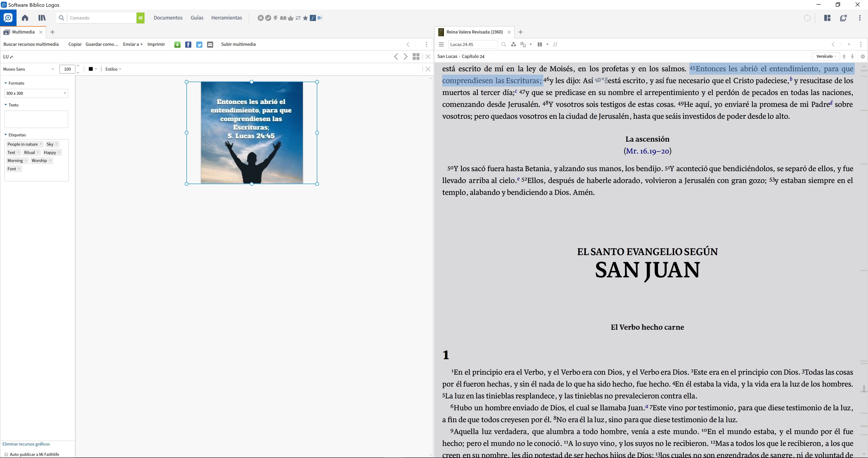Image resolution: width=868 pixels, height=458 pixels.
Task: Switch to grid thumbnail view icon
Action: [x=416, y=57]
